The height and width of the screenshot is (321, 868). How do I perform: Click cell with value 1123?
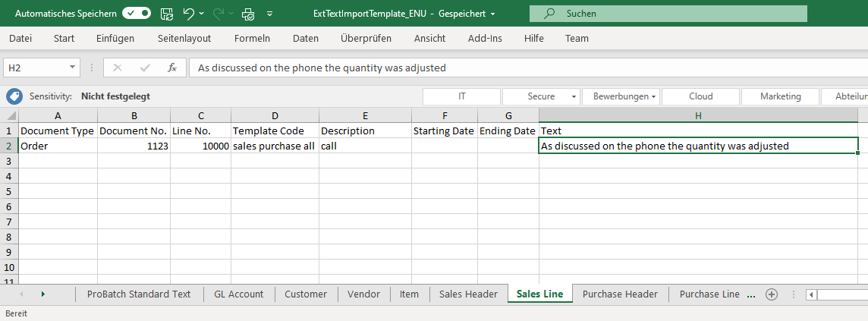click(x=134, y=146)
